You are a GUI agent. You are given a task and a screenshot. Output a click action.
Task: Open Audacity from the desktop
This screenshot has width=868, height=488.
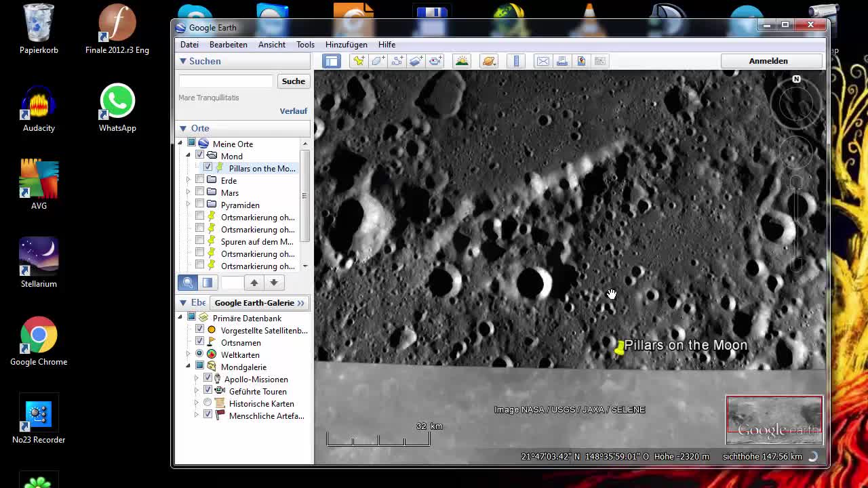tap(39, 108)
